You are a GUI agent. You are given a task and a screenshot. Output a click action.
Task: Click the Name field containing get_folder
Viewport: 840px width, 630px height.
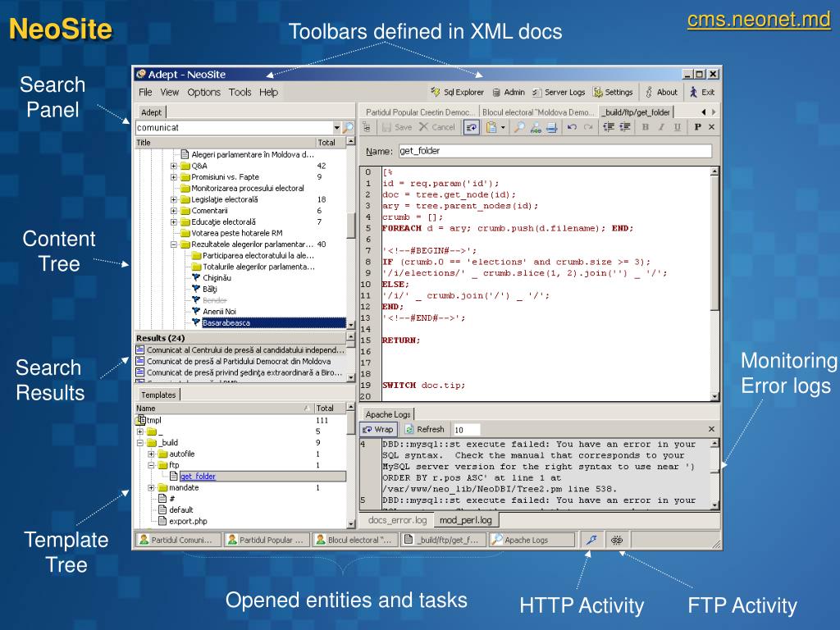point(555,151)
